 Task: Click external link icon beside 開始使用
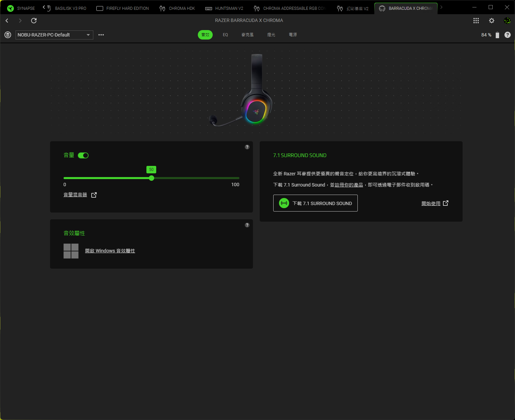click(x=446, y=203)
